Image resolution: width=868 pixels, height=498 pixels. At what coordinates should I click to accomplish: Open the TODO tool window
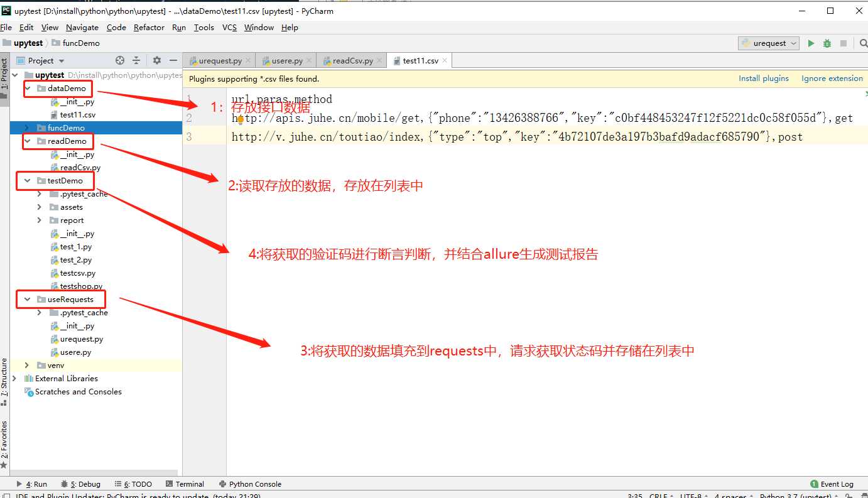pyautogui.click(x=133, y=484)
